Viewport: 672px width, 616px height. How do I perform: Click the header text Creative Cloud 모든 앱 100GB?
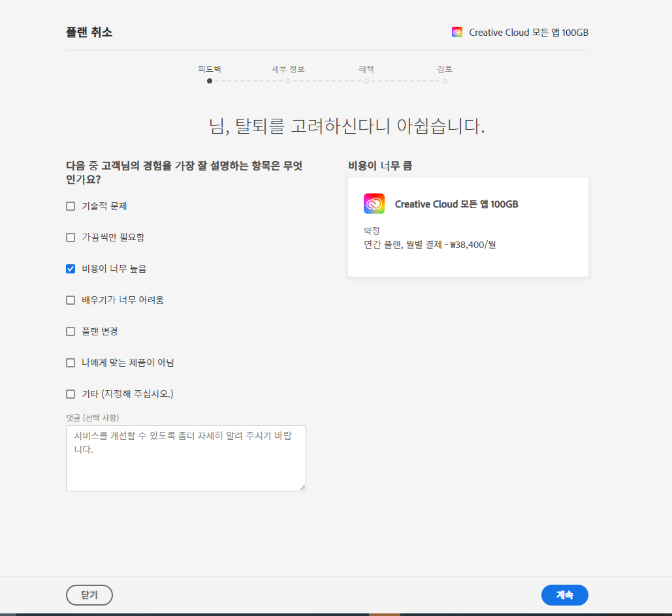(x=528, y=33)
